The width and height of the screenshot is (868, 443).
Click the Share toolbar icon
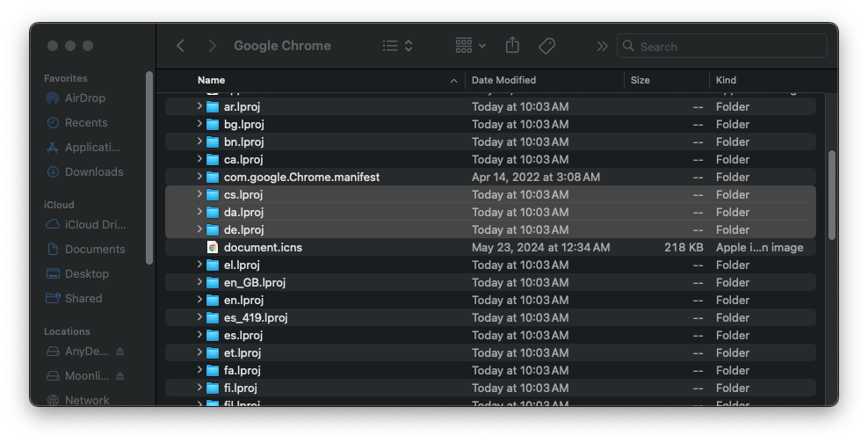512,46
